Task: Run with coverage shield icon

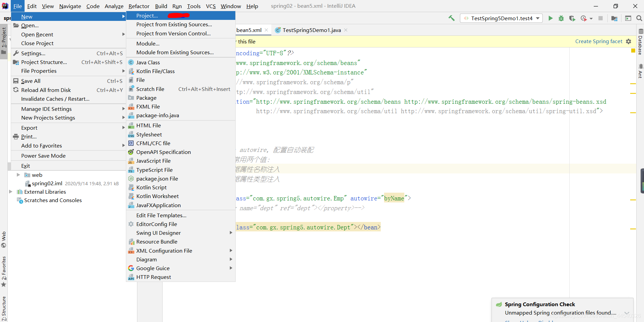Action: 572,18
